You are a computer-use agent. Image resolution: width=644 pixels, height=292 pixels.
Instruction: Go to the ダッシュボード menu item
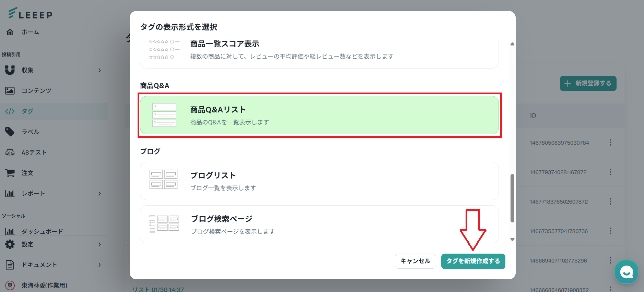[x=42, y=231]
